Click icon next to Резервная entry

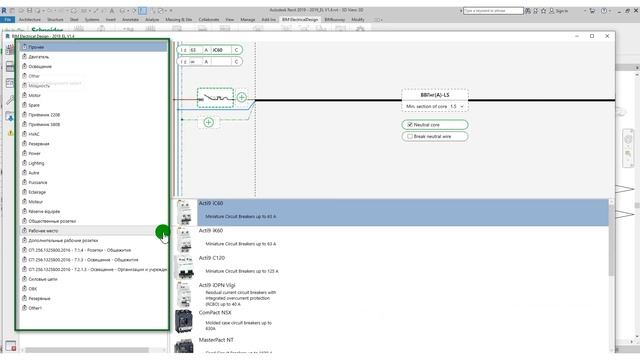pyautogui.click(x=24, y=143)
